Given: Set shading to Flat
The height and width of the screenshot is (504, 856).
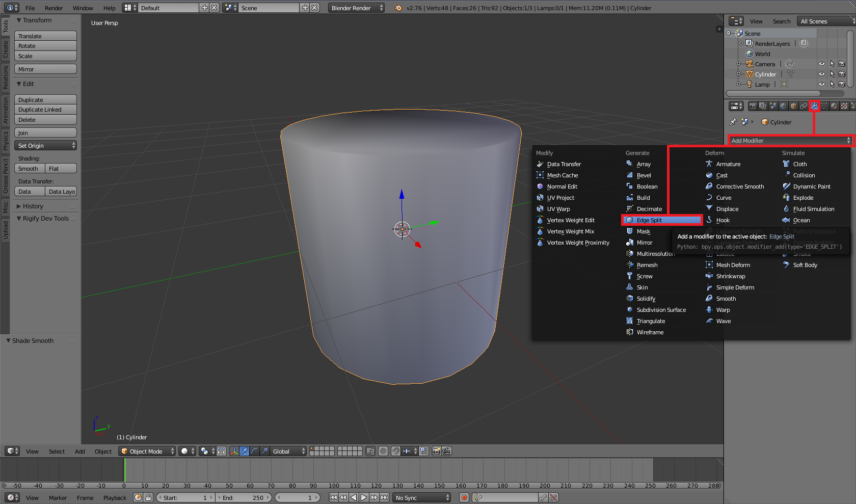Looking at the screenshot, I should (61, 169).
